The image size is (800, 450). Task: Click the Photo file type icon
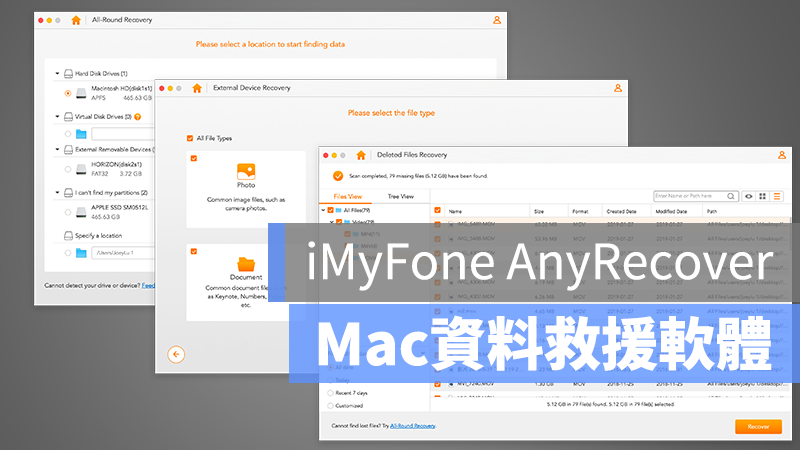point(246,171)
